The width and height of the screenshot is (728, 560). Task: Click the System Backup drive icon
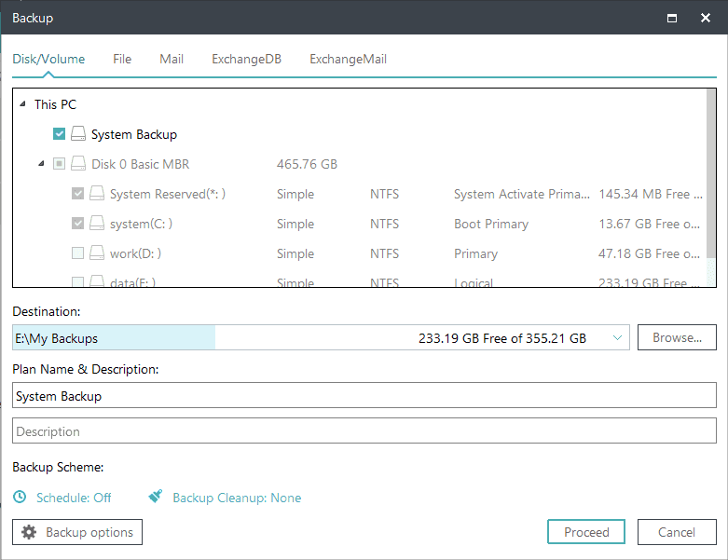pos(78,134)
